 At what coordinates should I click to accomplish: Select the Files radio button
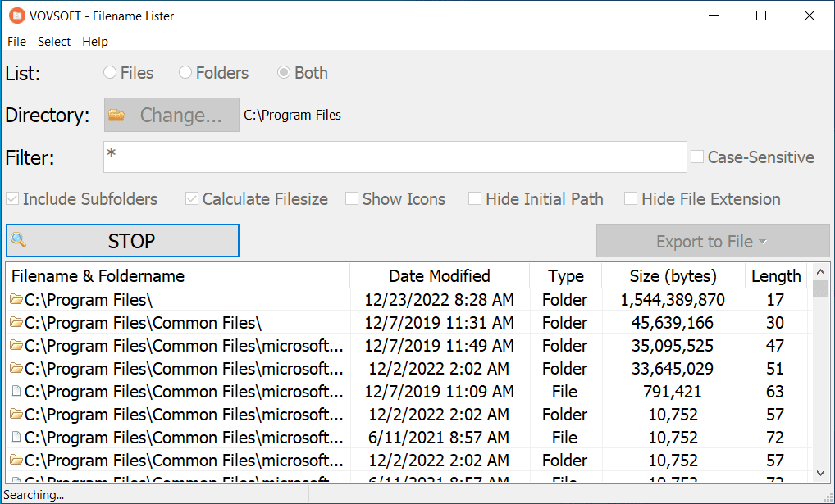[110, 73]
